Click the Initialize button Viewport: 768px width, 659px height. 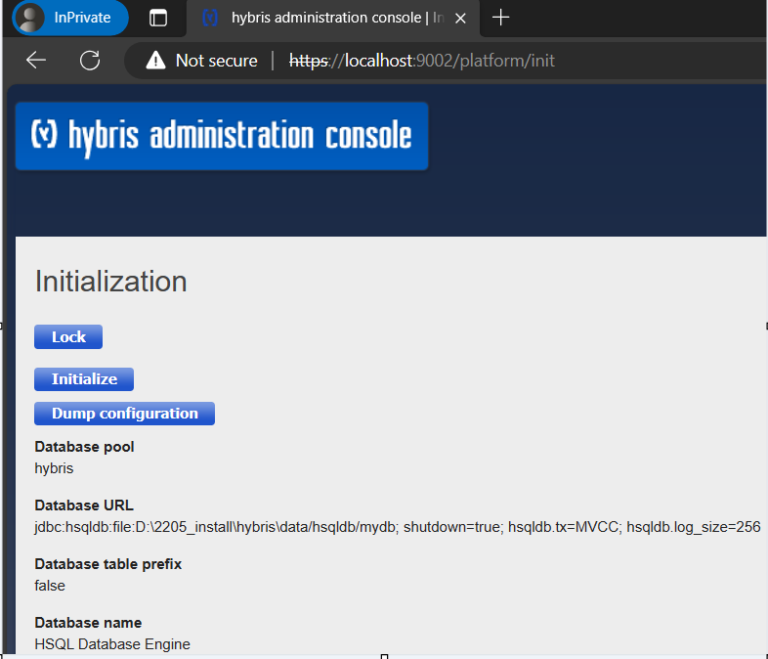coord(84,379)
